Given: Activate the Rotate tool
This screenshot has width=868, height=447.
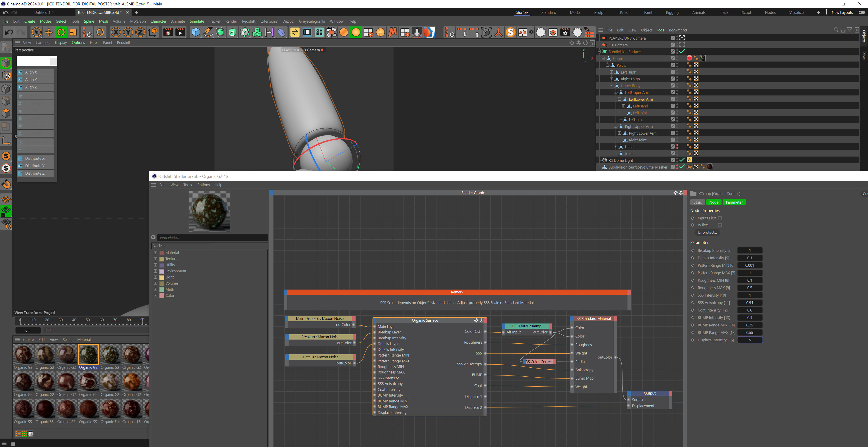Looking at the screenshot, I should click(61, 32).
